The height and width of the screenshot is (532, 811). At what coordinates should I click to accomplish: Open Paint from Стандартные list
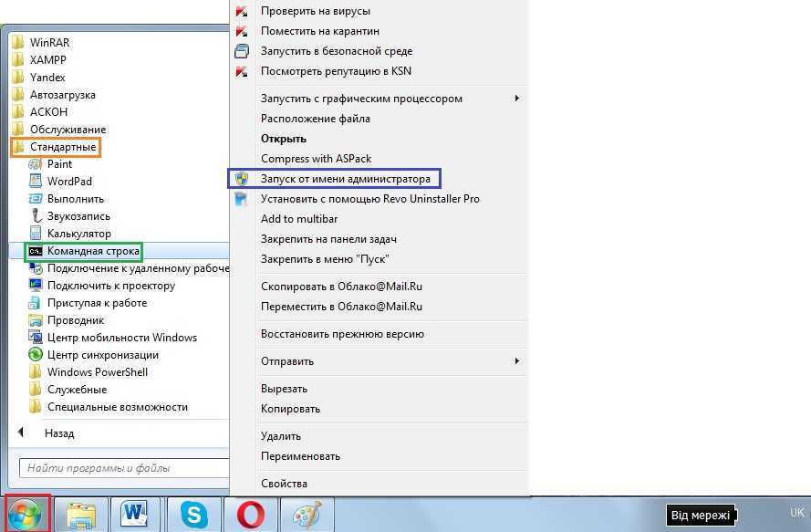pyautogui.click(x=59, y=164)
